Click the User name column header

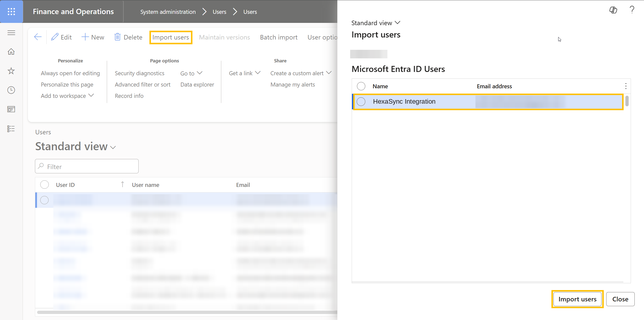tap(145, 185)
